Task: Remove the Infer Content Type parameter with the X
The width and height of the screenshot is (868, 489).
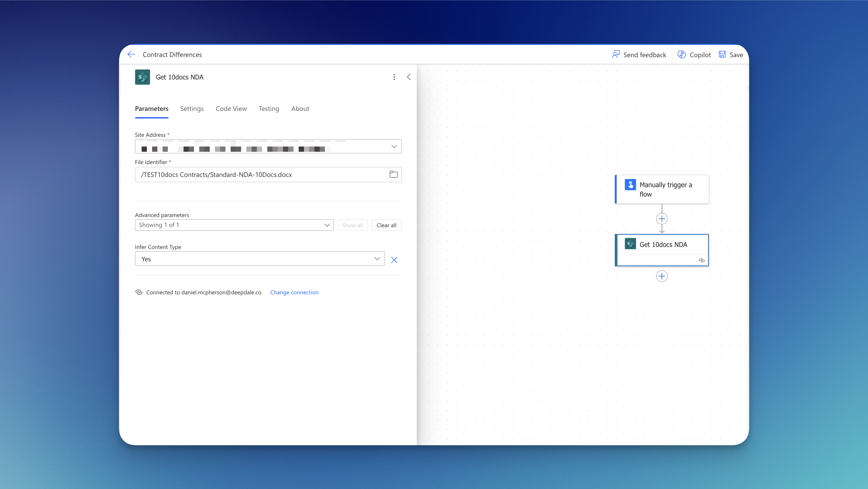Action: pyautogui.click(x=394, y=260)
